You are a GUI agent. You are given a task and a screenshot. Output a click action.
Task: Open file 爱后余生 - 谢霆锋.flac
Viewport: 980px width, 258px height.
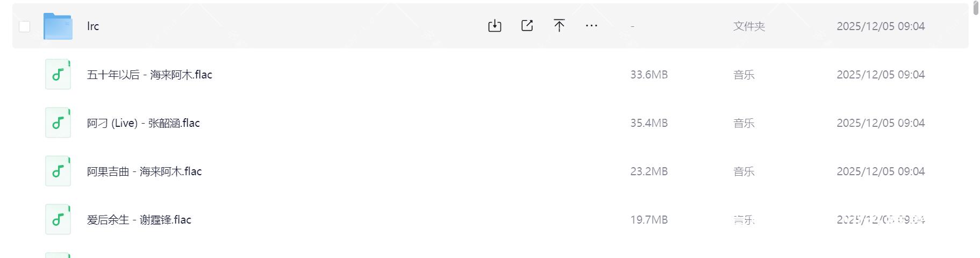tap(139, 220)
